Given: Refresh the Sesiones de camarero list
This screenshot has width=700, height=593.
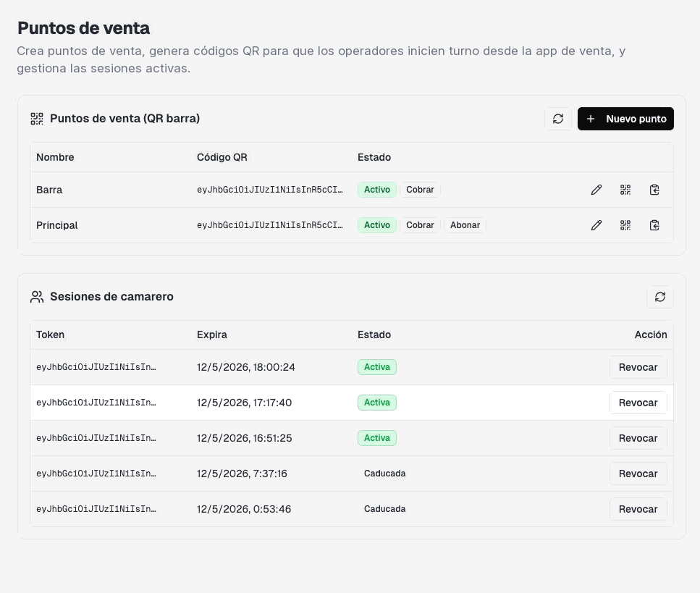Looking at the screenshot, I should pos(659,297).
